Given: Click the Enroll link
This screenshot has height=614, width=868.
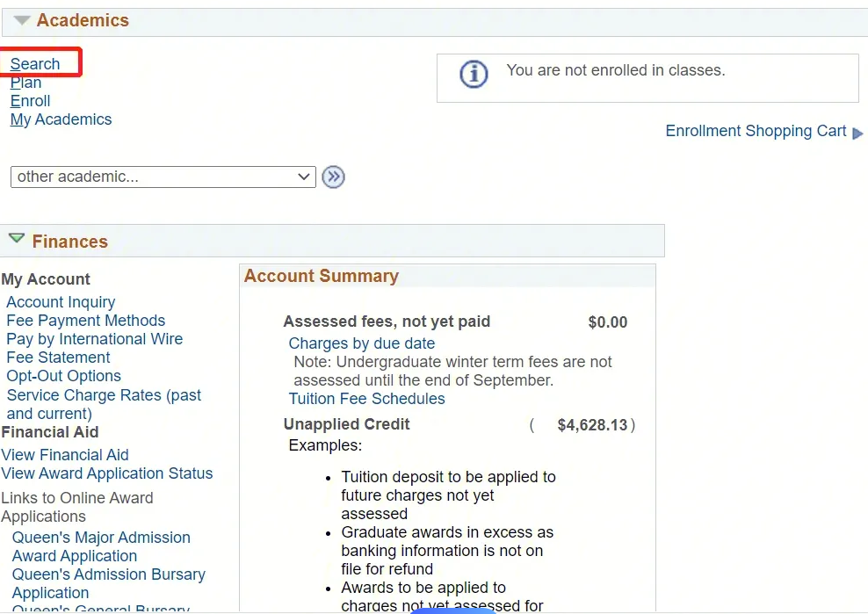Looking at the screenshot, I should pyautogui.click(x=31, y=101).
